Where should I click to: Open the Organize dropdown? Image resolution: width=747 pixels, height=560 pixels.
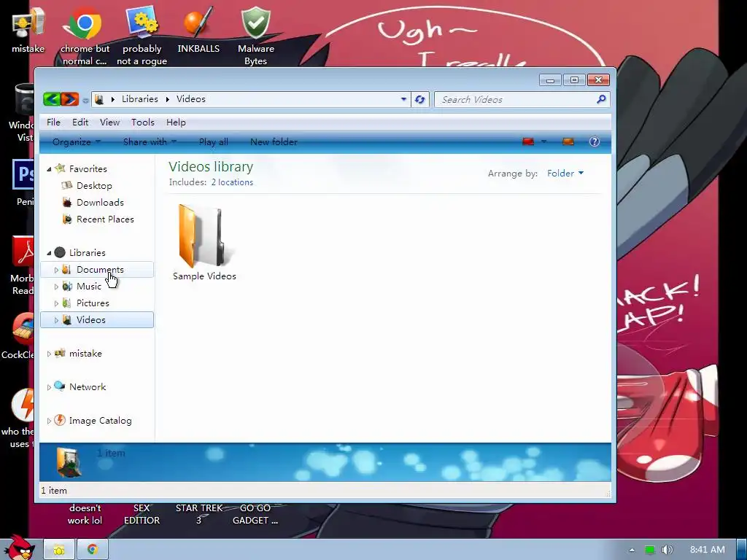[76, 142]
